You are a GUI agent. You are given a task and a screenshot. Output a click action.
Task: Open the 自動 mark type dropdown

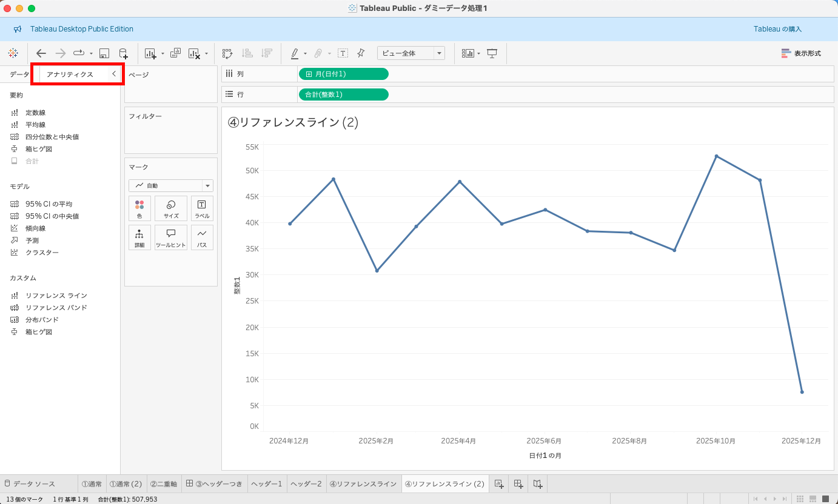pos(171,185)
